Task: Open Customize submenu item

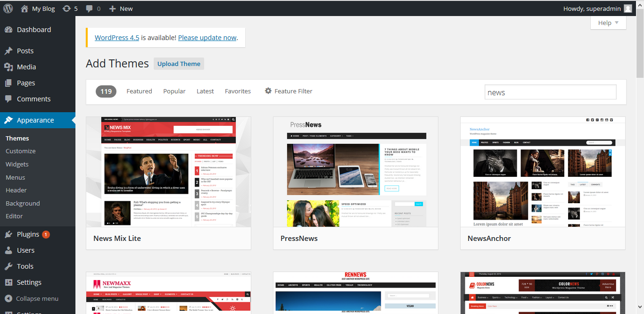Action: 21,151
